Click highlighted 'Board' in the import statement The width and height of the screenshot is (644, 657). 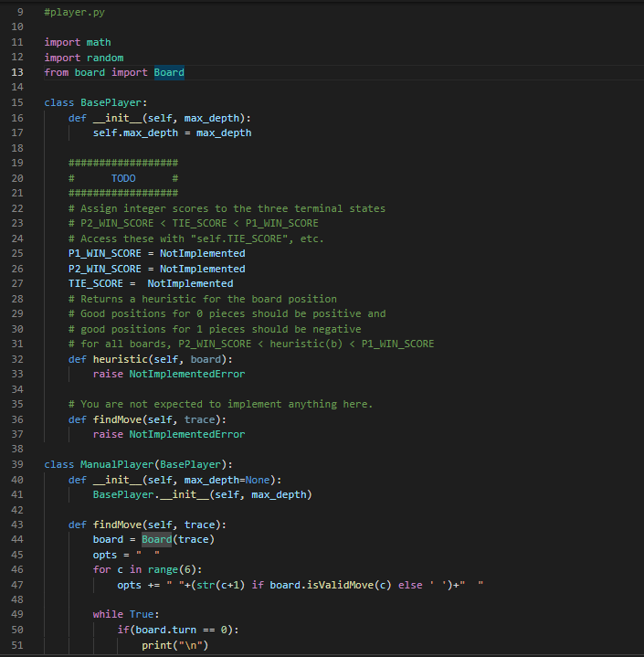coord(169,72)
